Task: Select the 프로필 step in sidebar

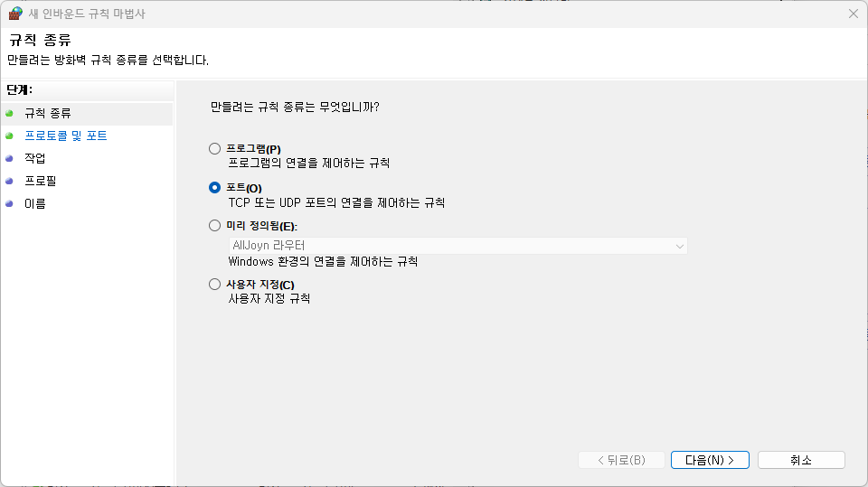Action: coord(41,181)
